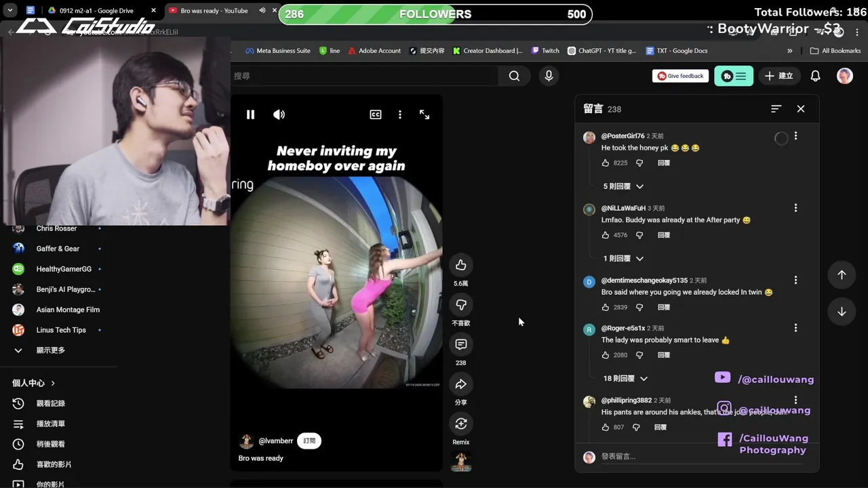Screen dimensions: 868x488
Task: Mute the Shorts video volume
Action: (x=279, y=115)
